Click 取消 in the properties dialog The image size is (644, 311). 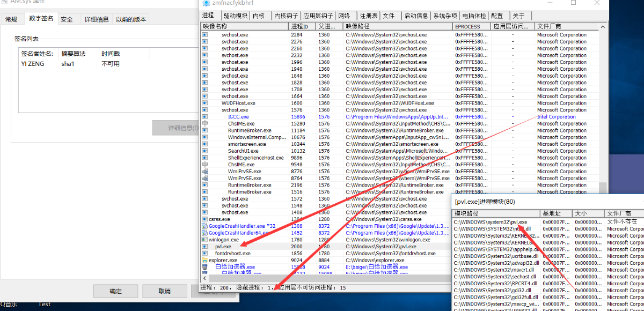point(164,291)
